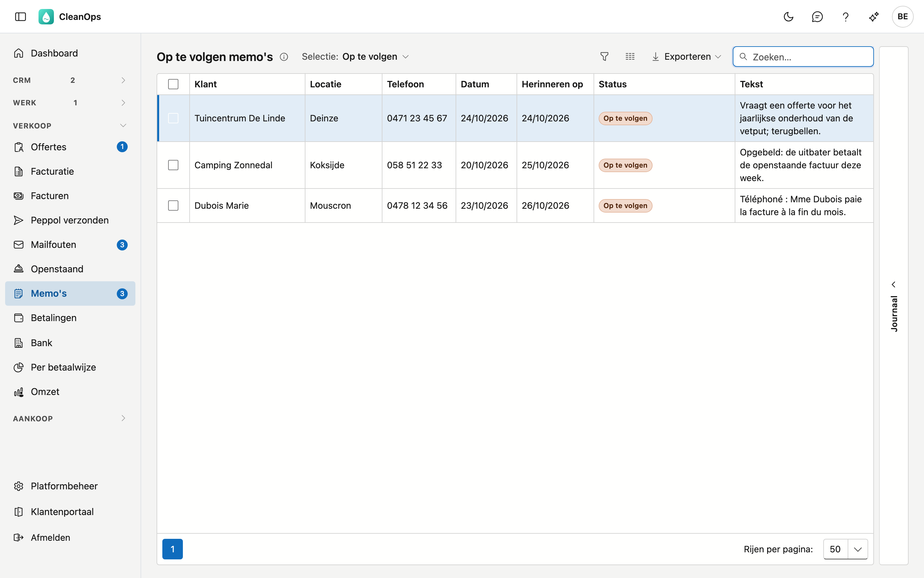
Task: Open Mailfouten in the sidebar
Action: point(70,245)
